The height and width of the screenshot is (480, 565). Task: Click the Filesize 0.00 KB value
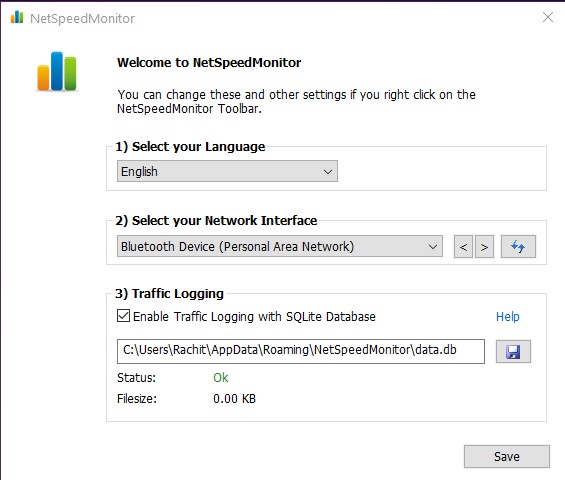pyautogui.click(x=234, y=399)
